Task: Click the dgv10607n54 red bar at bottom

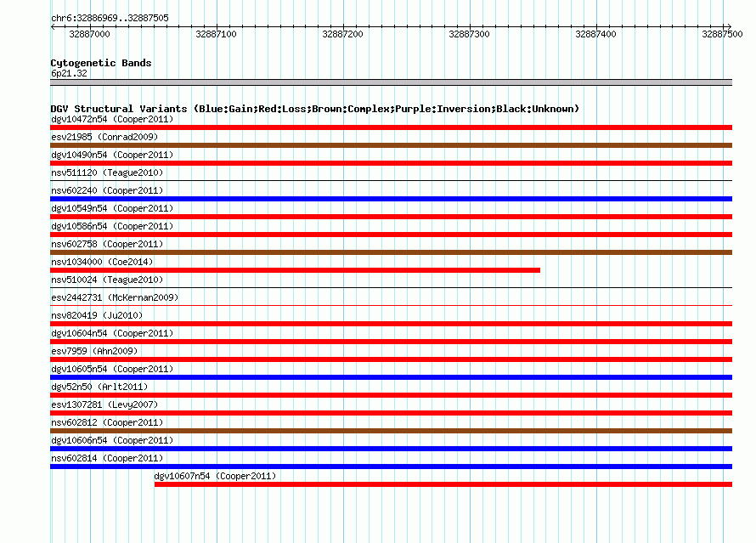Action: tap(443, 484)
